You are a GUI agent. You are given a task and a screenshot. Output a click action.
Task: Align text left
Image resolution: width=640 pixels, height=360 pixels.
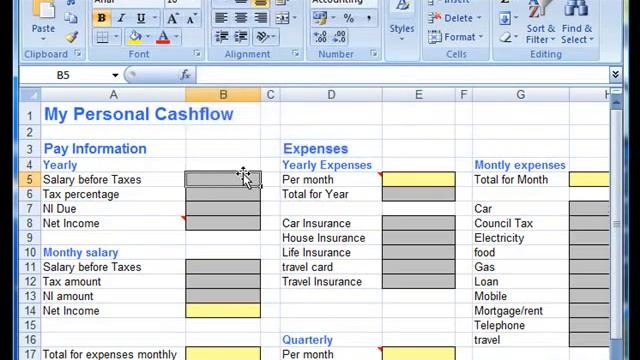tap(221, 18)
